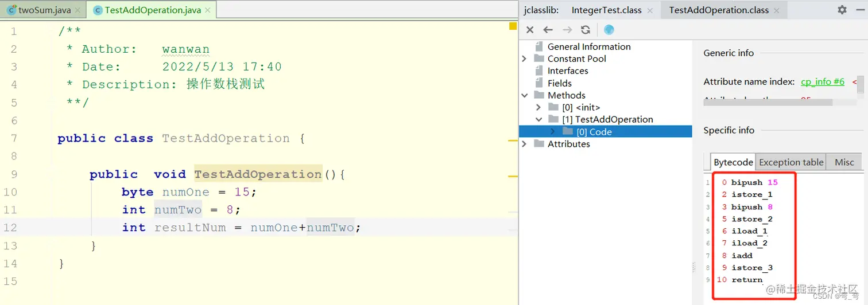Click the folder icon of [1] TestAddOperation node
This screenshot has width=868, height=305.
[x=553, y=119]
